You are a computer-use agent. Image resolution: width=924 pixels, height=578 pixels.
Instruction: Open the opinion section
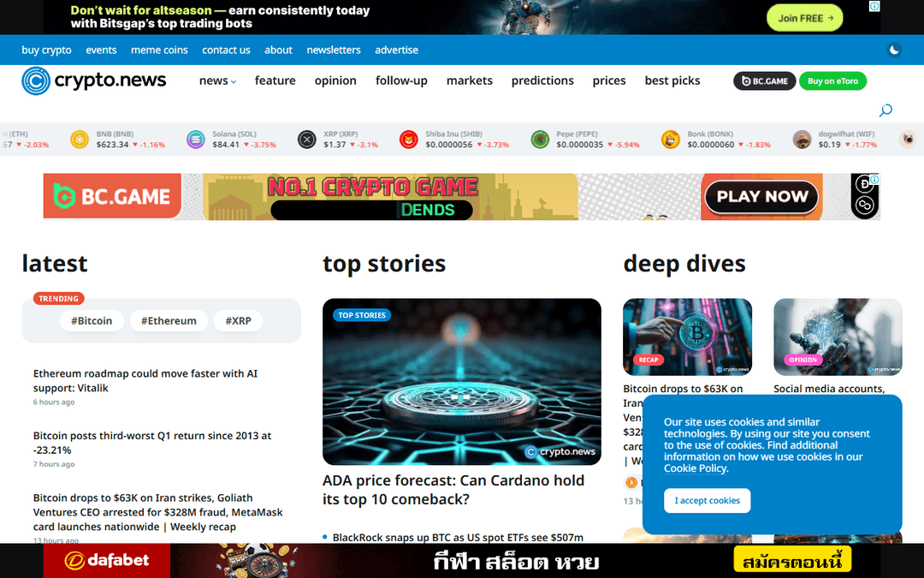pyautogui.click(x=335, y=80)
